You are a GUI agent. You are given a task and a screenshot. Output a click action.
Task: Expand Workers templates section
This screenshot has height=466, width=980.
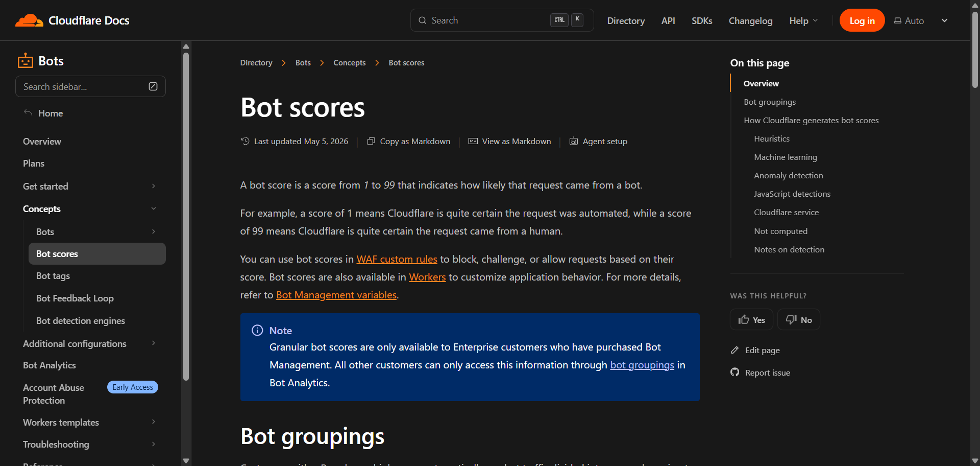tap(153, 422)
